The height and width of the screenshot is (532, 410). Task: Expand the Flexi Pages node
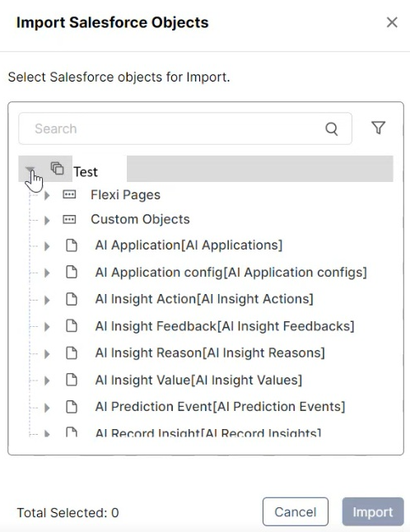(47, 195)
